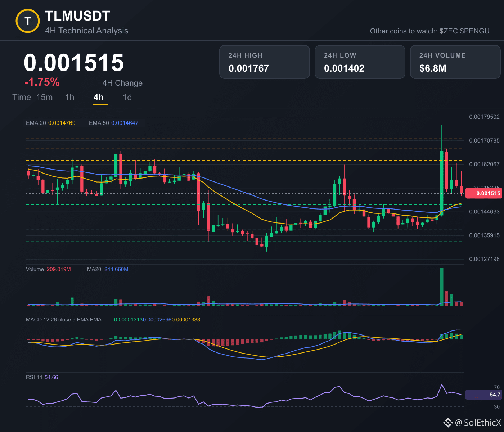504x432 pixels.
Task: Open the $ZEC coin mention
Action: 449,31
